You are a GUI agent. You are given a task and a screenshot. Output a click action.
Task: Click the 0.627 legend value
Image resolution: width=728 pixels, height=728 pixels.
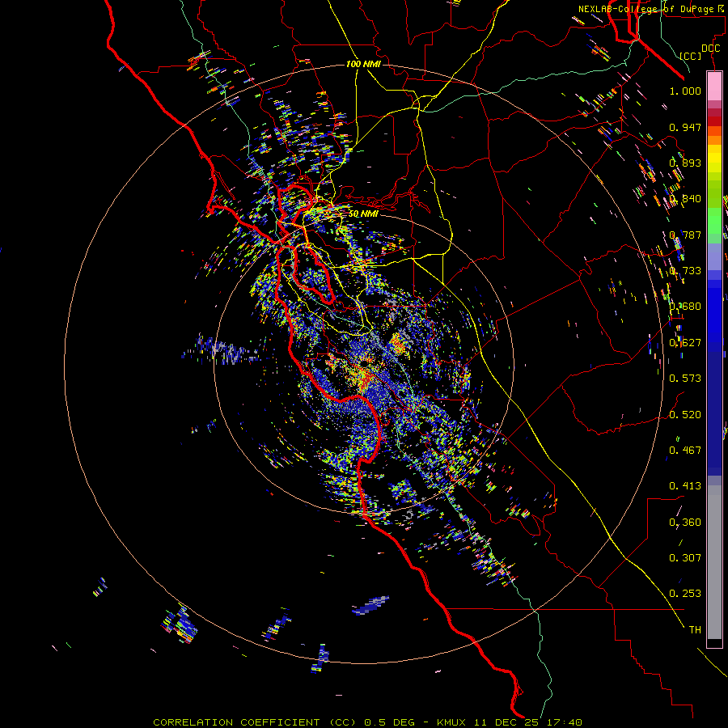tap(685, 343)
